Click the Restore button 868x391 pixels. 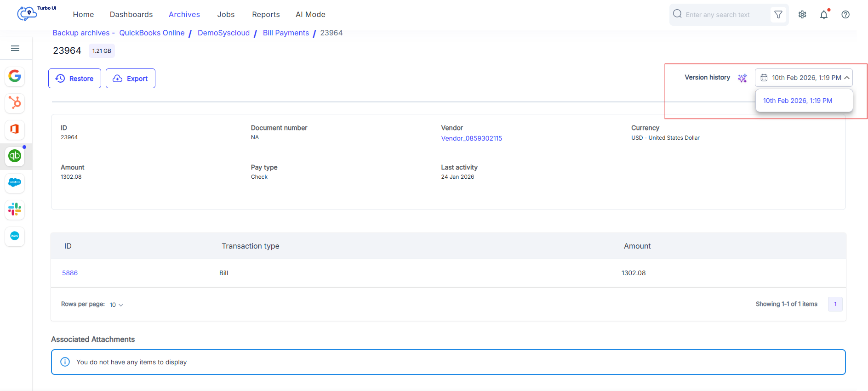click(74, 79)
